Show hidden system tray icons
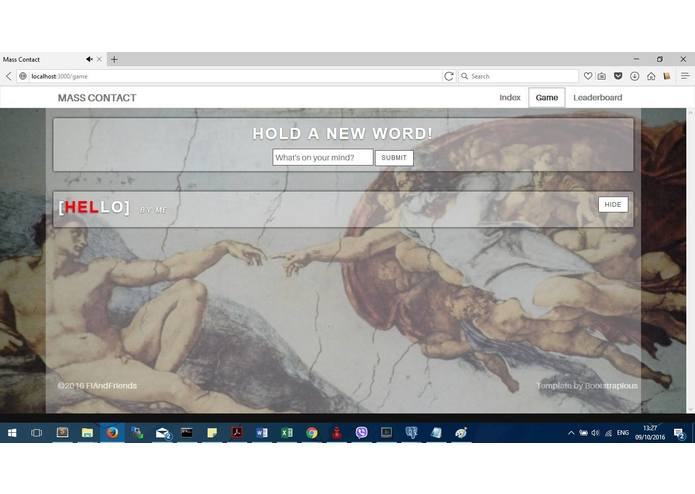Image resolution: width=695 pixels, height=494 pixels. [571, 433]
